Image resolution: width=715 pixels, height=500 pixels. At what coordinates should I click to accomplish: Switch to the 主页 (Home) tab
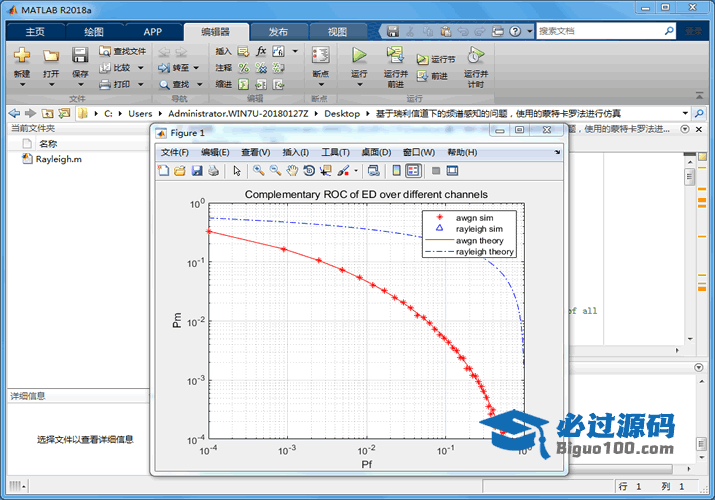tap(35, 31)
